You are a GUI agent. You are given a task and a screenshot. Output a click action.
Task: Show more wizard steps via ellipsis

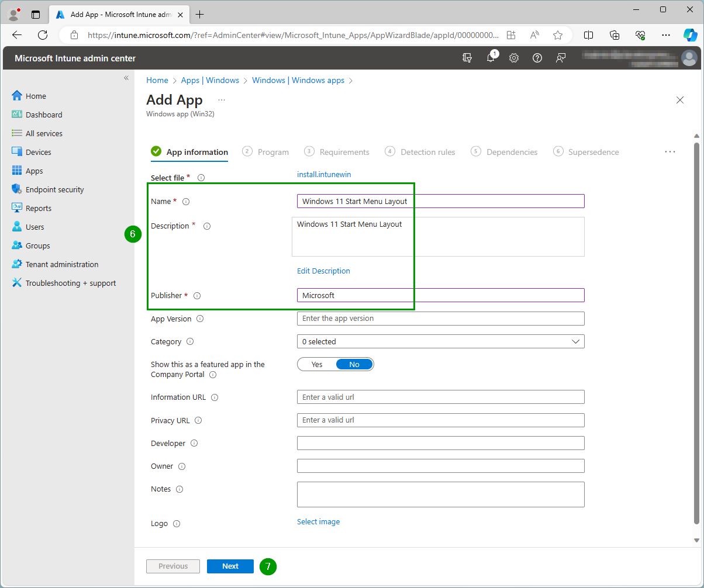click(670, 152)
